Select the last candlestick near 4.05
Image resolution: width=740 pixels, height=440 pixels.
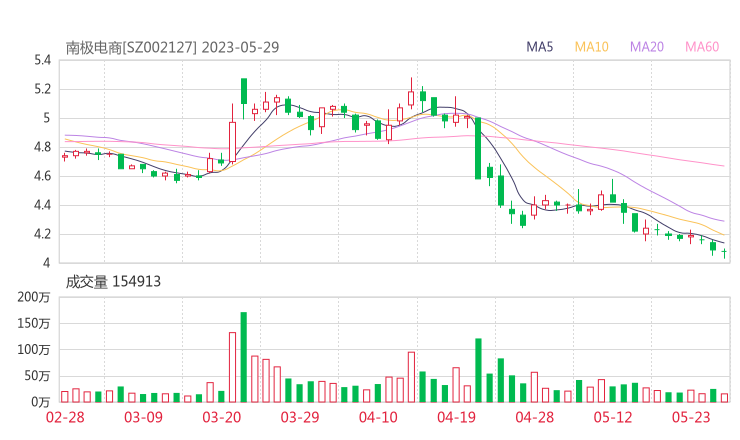pyautogui.click(x=724, y=254)
